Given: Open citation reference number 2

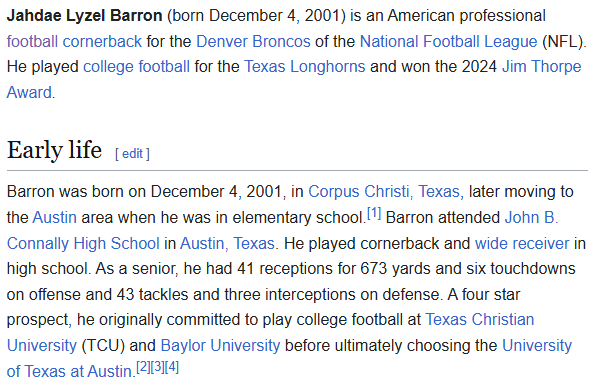Looking at the screenshot, I should coord(143,367).
